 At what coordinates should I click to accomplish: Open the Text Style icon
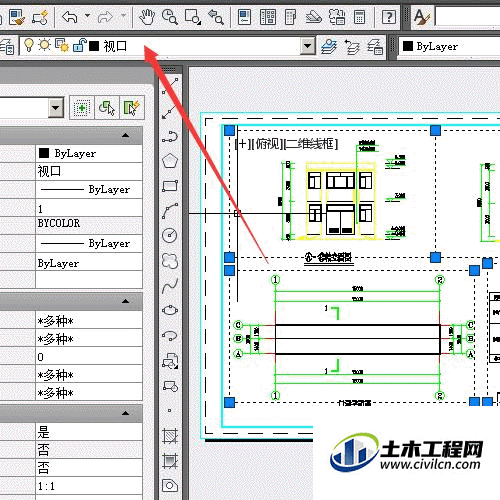point(421,17)
